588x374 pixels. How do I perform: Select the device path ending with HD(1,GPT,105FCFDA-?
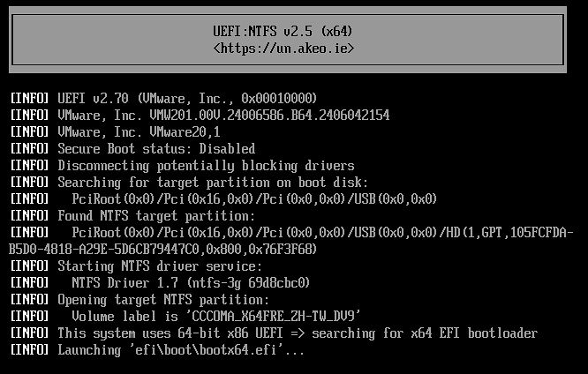(x=324, y=232)
